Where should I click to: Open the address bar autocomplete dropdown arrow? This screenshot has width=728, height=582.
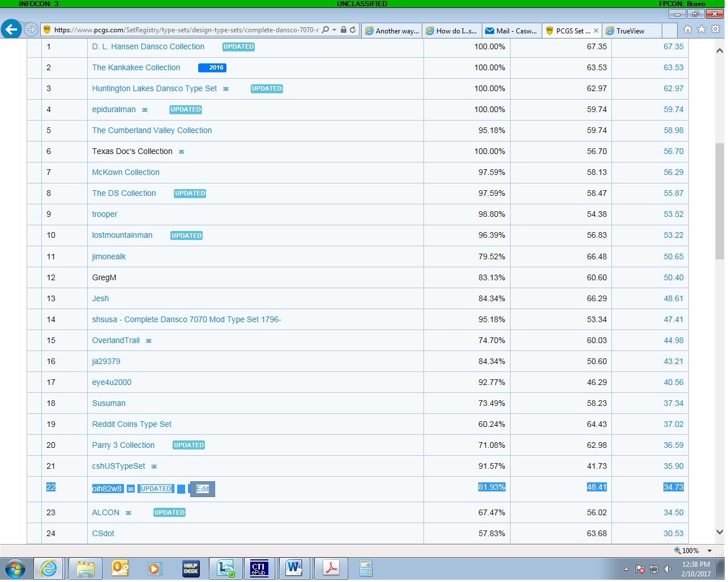tap(334, 30)
